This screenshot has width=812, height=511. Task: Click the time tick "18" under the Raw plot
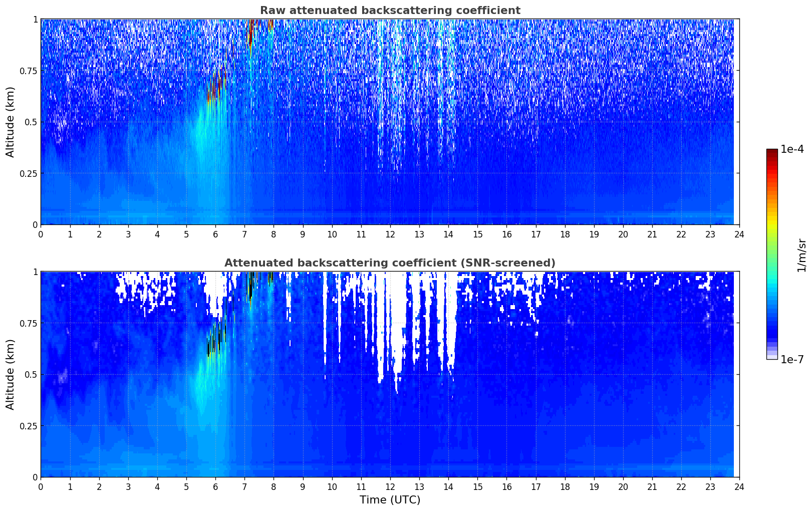[x=565, y=234]
